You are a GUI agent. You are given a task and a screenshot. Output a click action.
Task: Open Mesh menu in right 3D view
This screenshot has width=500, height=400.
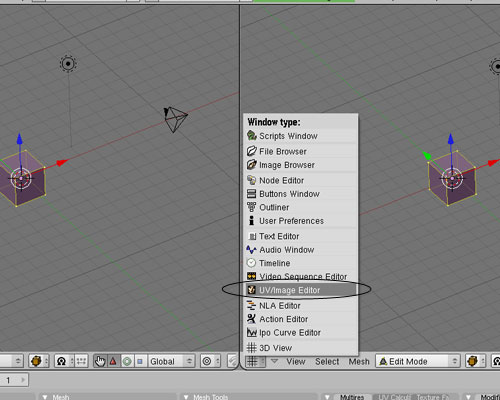[359, 361]
